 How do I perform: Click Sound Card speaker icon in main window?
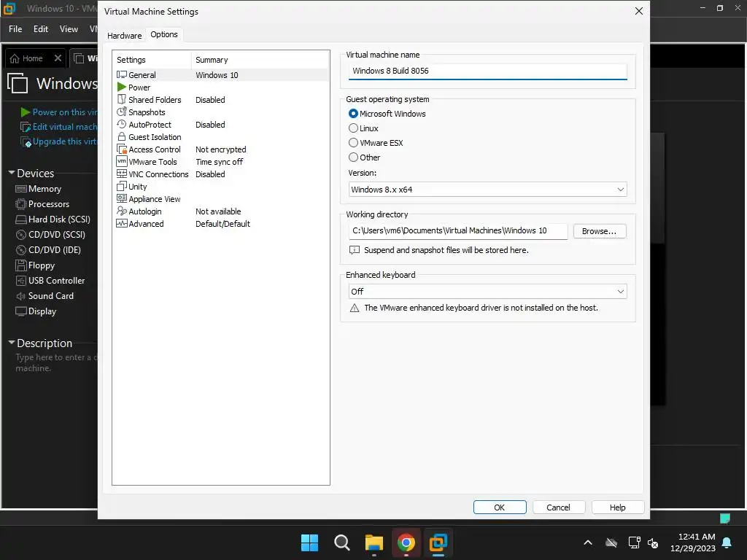(x=20, y=296)
